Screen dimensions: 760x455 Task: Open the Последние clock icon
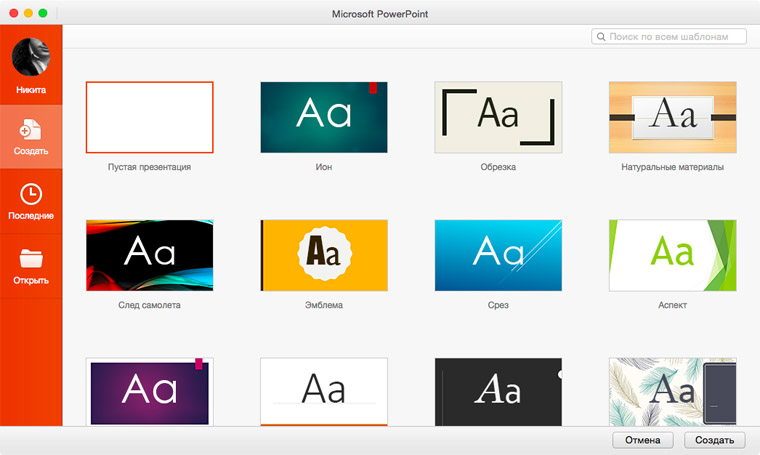click(31, 194)
